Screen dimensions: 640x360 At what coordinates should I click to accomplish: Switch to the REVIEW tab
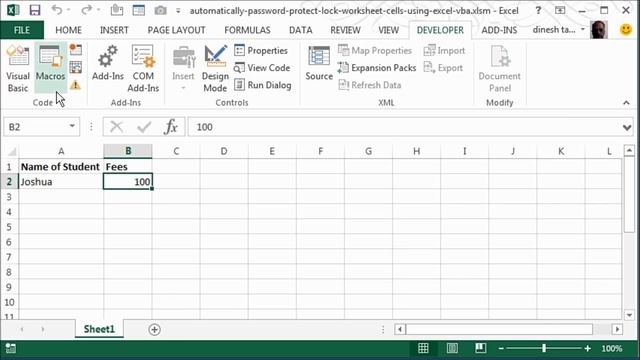tap(345, 30)
